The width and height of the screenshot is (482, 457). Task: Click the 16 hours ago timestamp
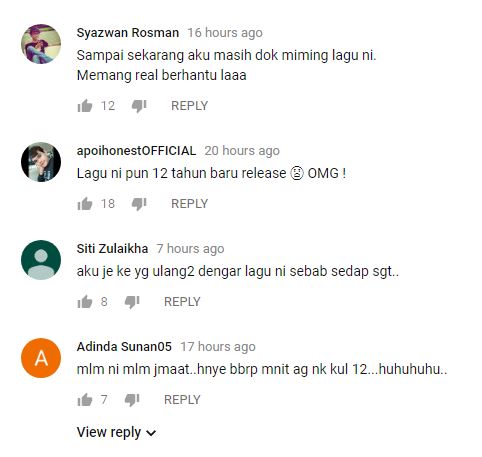(225, 33)
